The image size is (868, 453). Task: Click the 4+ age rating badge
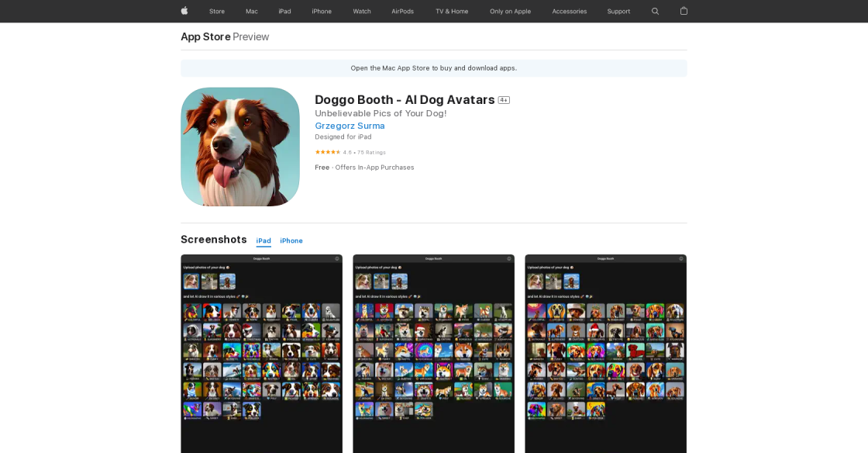click(x=504, y=100)
